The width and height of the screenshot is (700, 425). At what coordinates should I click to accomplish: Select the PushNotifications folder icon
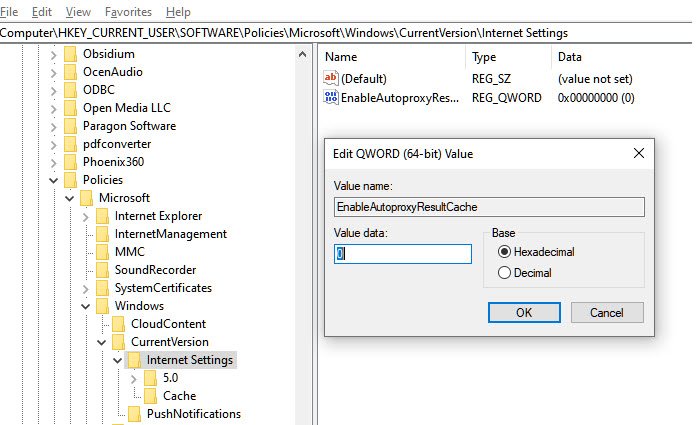click(x=135, y=414)
